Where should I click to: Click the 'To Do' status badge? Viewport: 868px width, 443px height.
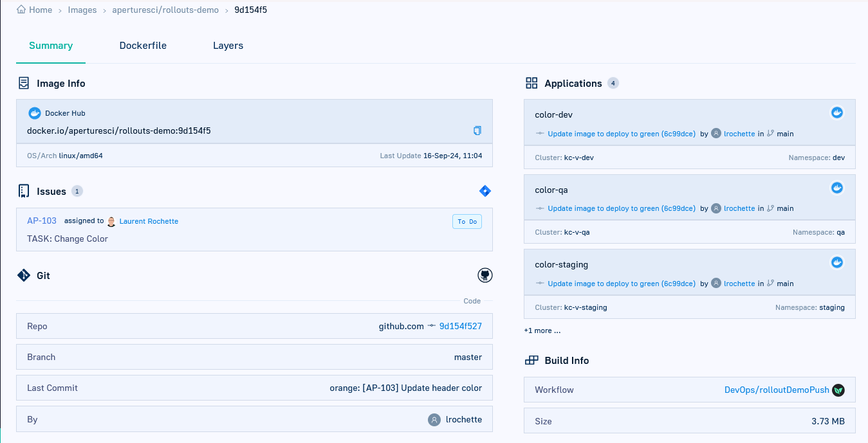[467, 221]
